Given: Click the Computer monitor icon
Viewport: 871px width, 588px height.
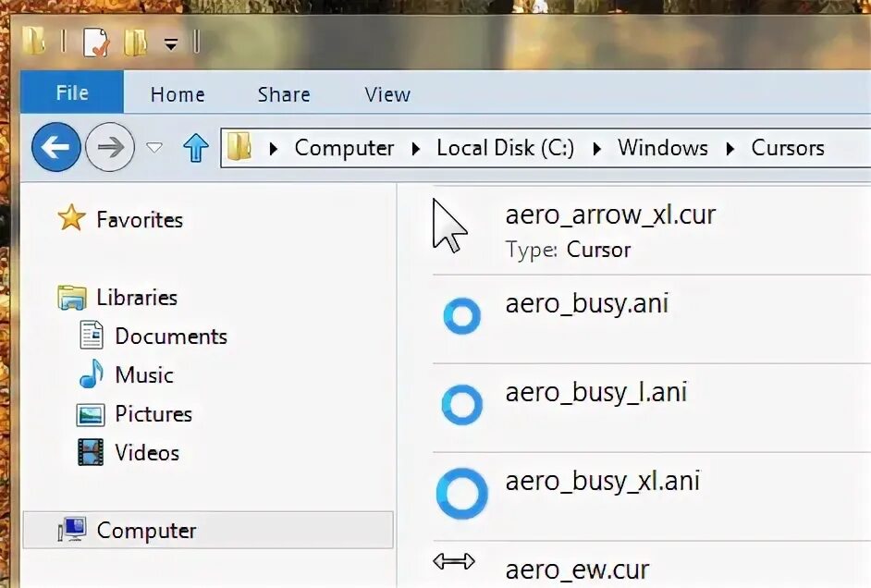Looking at the screenshot, I should click(72, 529).
